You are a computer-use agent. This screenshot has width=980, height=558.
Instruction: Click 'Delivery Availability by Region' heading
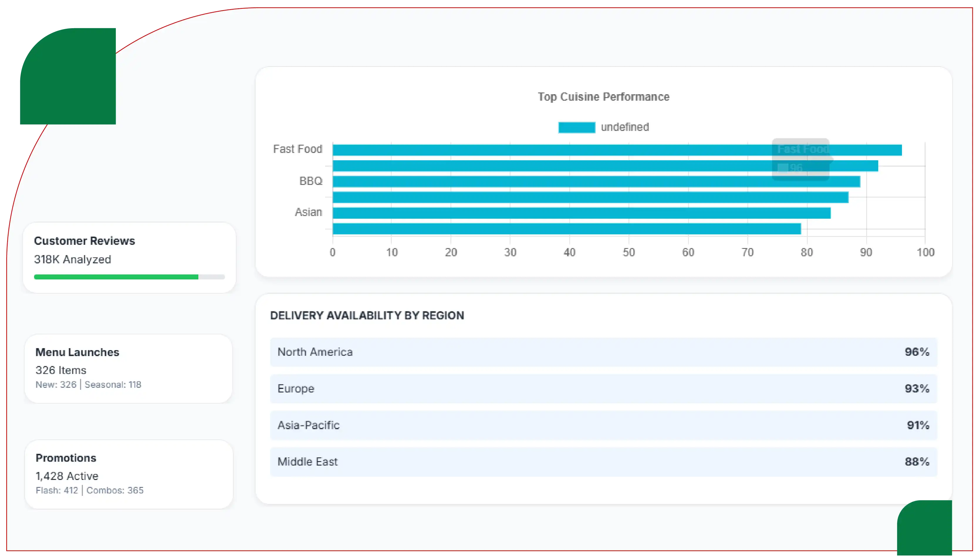point(367,316)
